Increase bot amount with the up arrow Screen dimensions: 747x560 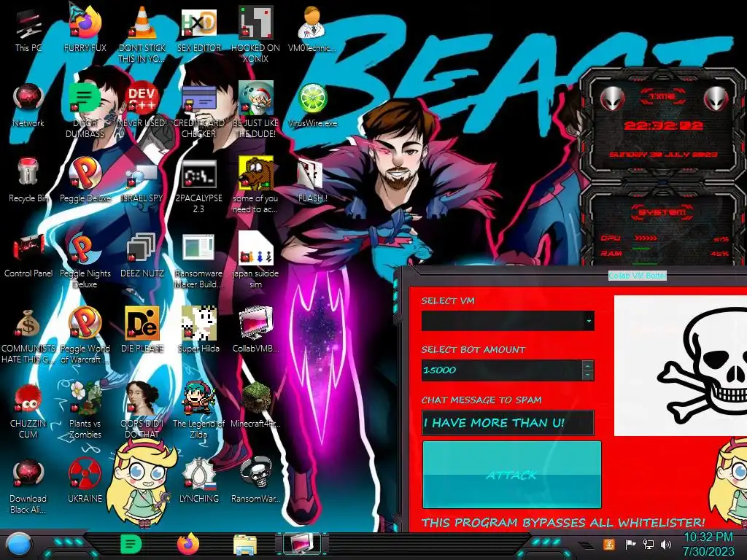tap(588, 365)
